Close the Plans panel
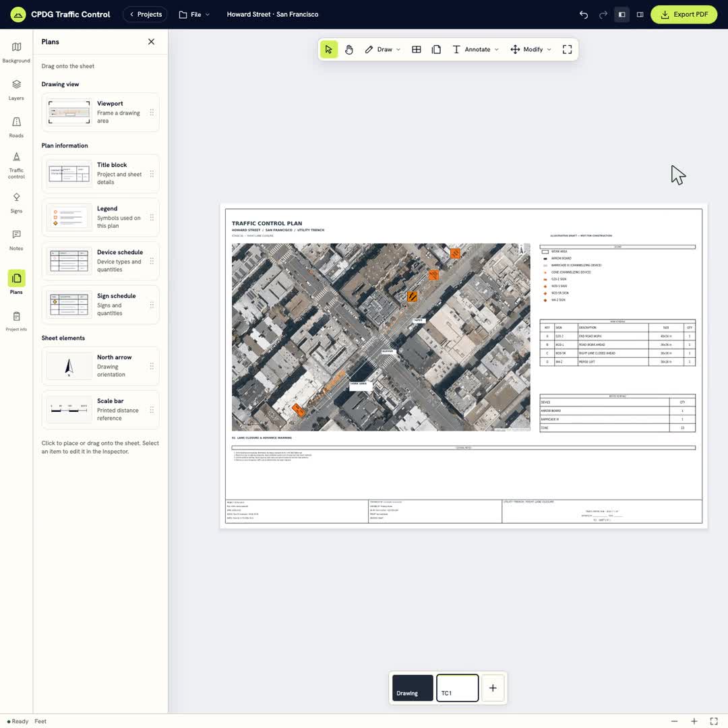The image size is (728, 728). [152, 42]
